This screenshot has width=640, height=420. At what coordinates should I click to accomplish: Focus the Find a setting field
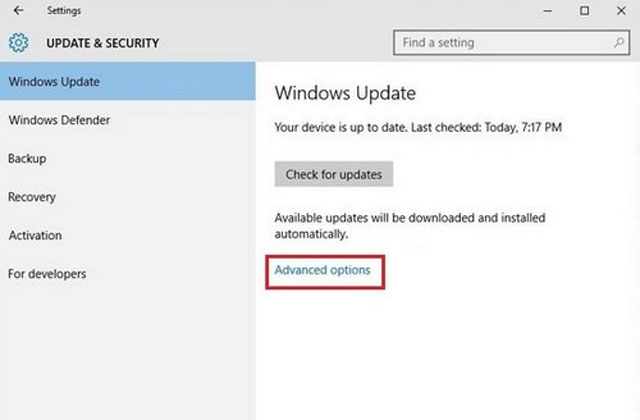point(511,42)
